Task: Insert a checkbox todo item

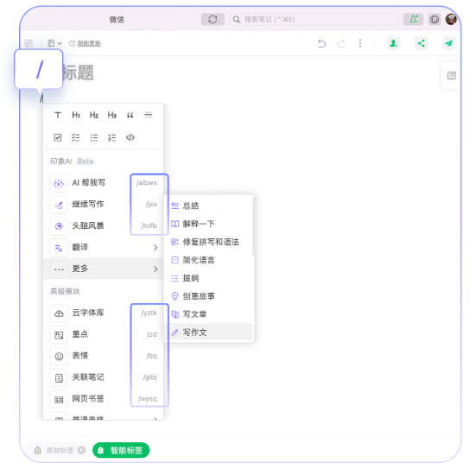Action: pos(58,138)
